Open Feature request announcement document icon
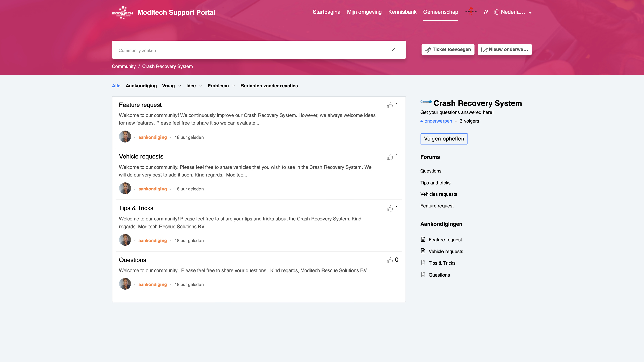The width and height of the screenshot is (644, 362). tap(423, 239)
